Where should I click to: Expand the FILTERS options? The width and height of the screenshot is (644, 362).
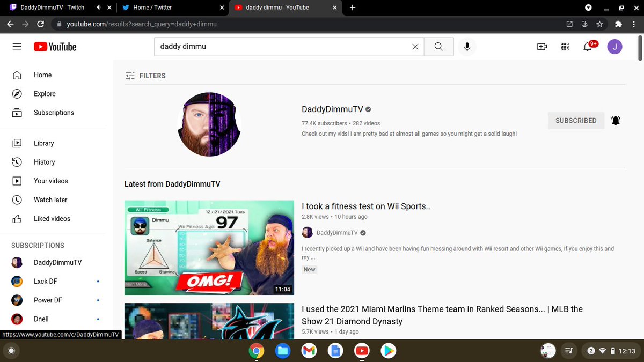145,76
